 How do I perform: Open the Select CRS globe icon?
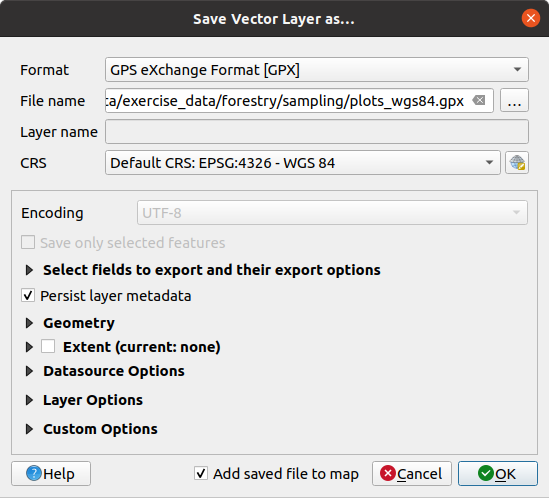517,163
